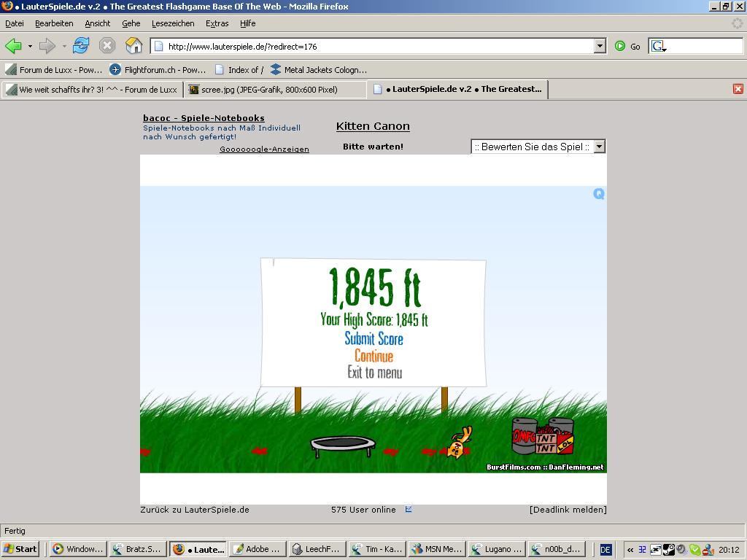Screen dimensions: 747x560
Task: Click the Bitte warten! text
Action: 373,147
